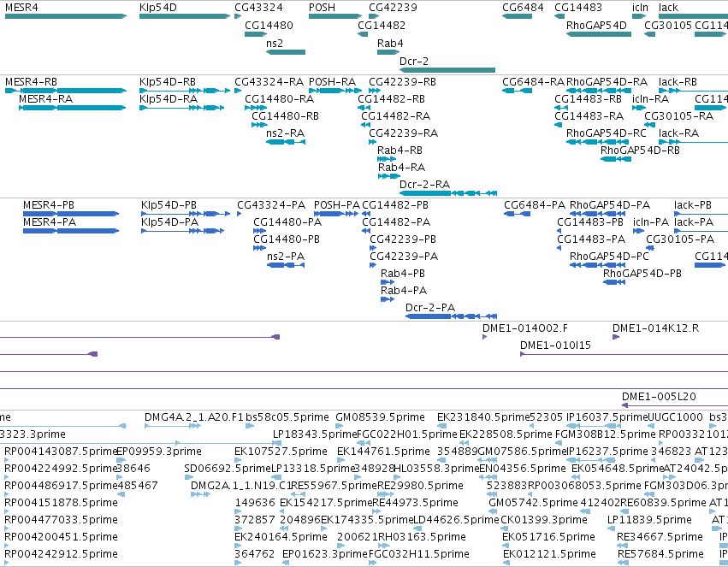Select the CG14483-PA label

click(x=591, y=239)
